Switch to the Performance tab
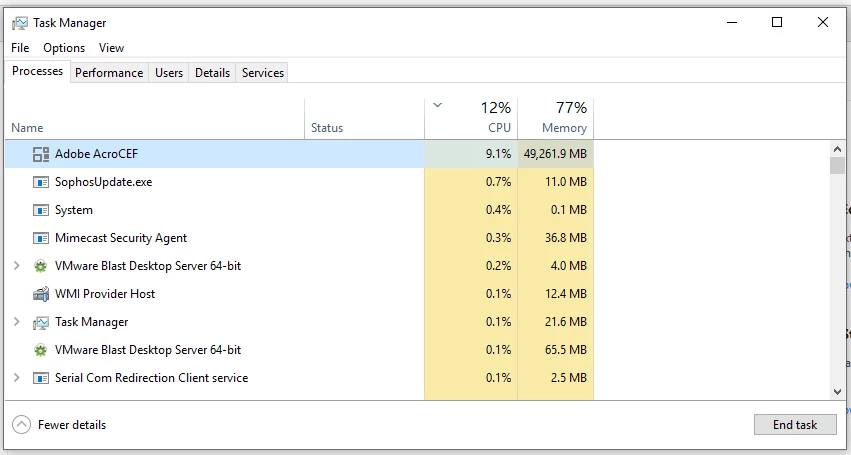Viewport: 851px width, 455px height. tap(109, 73)
